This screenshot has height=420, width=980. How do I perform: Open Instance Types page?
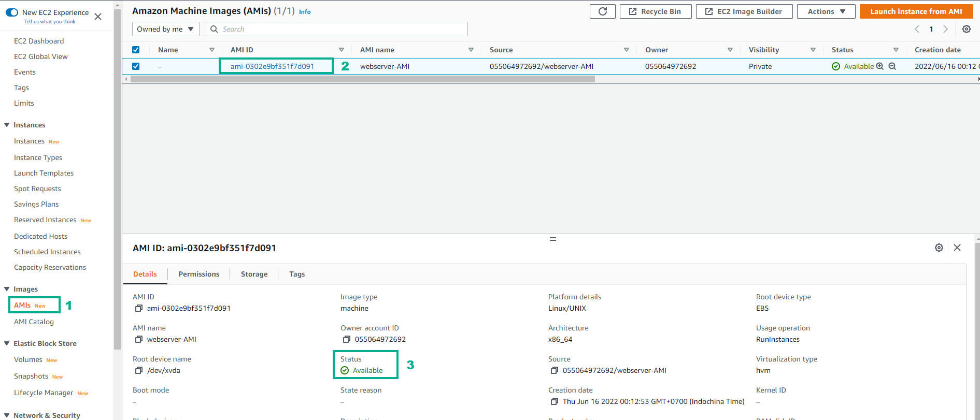tap(38, 157)
